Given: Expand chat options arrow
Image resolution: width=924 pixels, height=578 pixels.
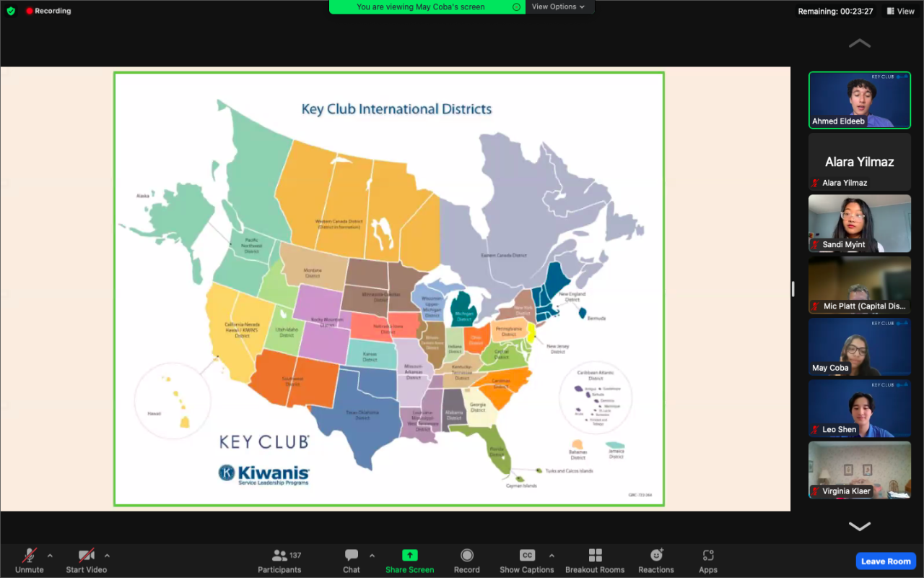Looking at the screenshot, I should click(372, 556).
